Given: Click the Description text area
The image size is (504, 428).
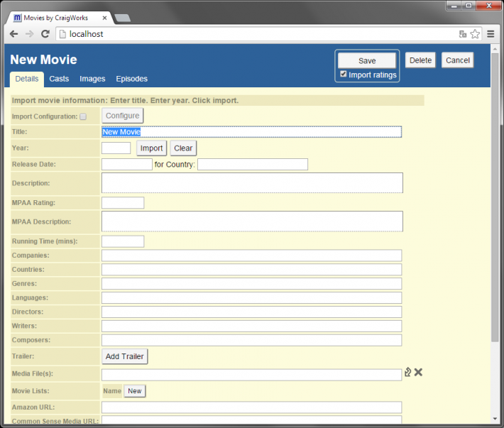Looking at the screenshot, I should (252, 183).
